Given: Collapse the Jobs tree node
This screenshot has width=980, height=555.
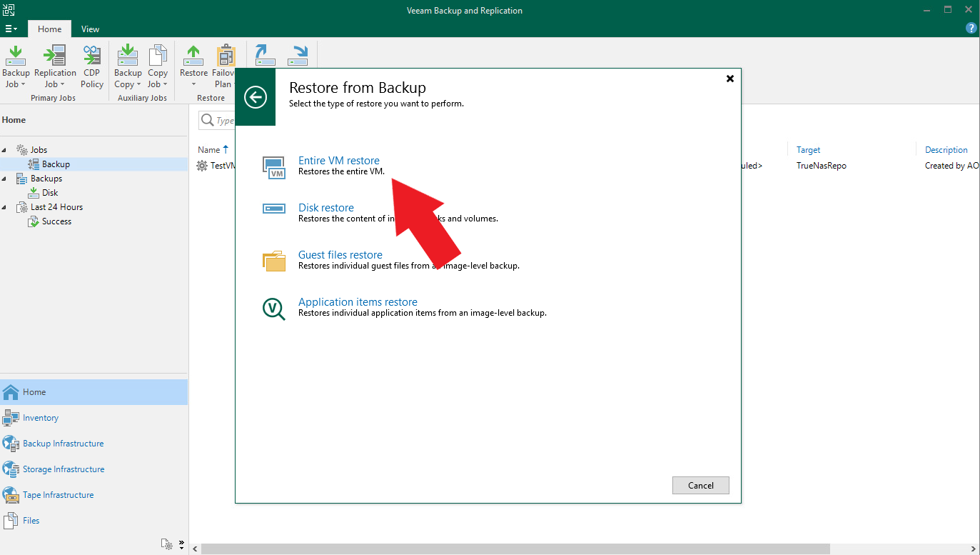Looking at the screenshot, I should coord(6,150).
